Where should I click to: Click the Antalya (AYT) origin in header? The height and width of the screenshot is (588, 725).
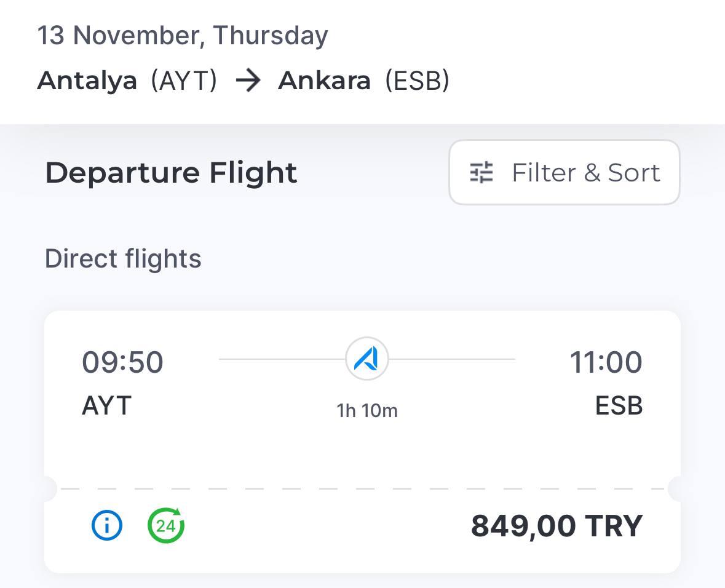(x=127, y=81)
